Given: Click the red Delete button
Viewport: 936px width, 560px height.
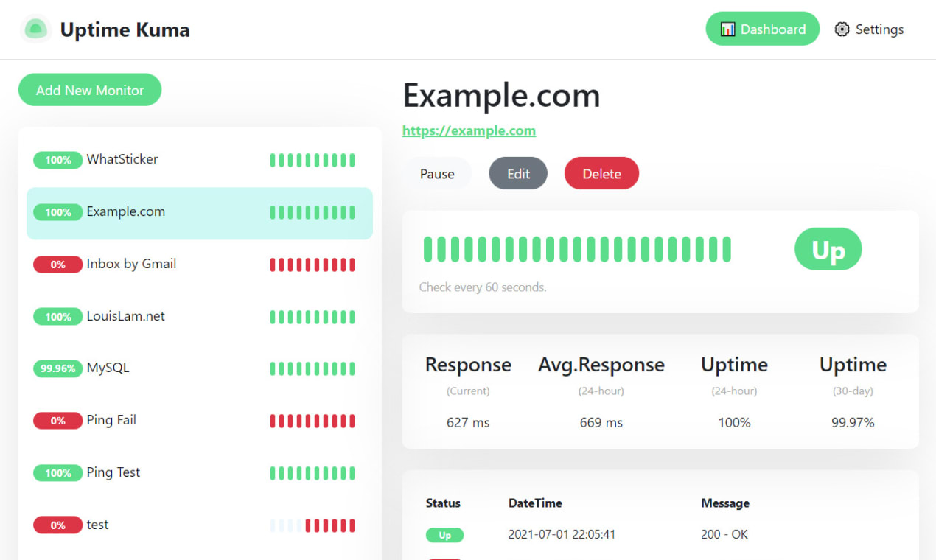Looking at the screenshot, I should coord(601,174).
